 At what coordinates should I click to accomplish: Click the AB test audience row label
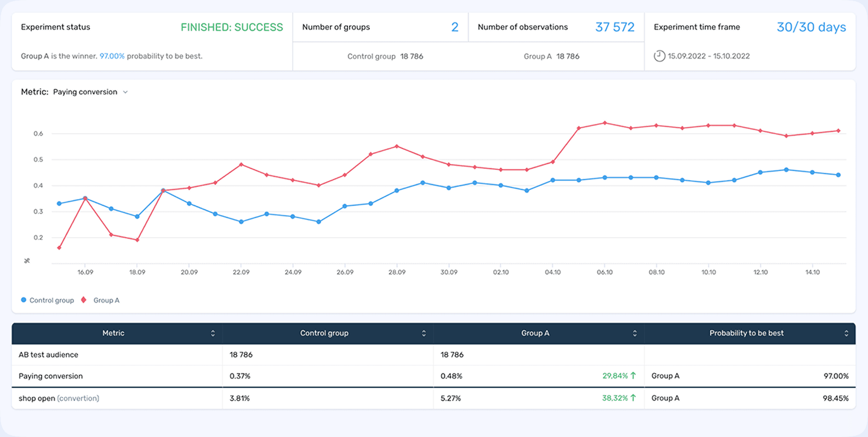[x=48, y=355]
